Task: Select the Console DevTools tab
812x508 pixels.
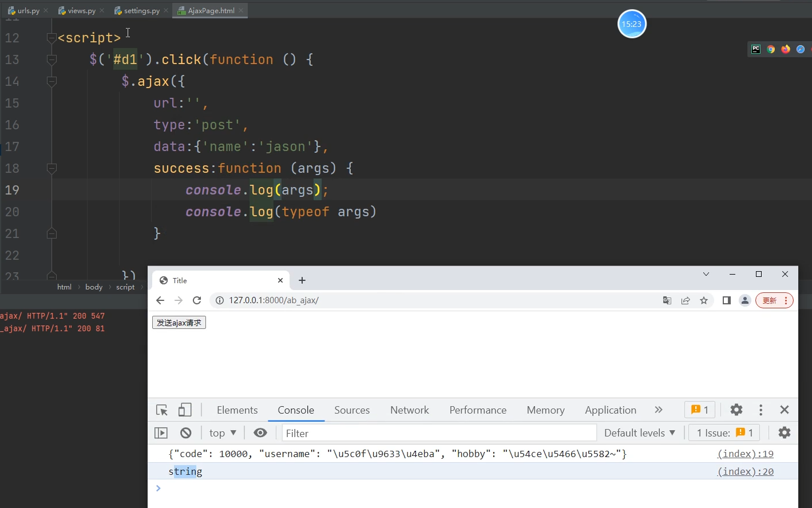Action: [x=296, y=410]
